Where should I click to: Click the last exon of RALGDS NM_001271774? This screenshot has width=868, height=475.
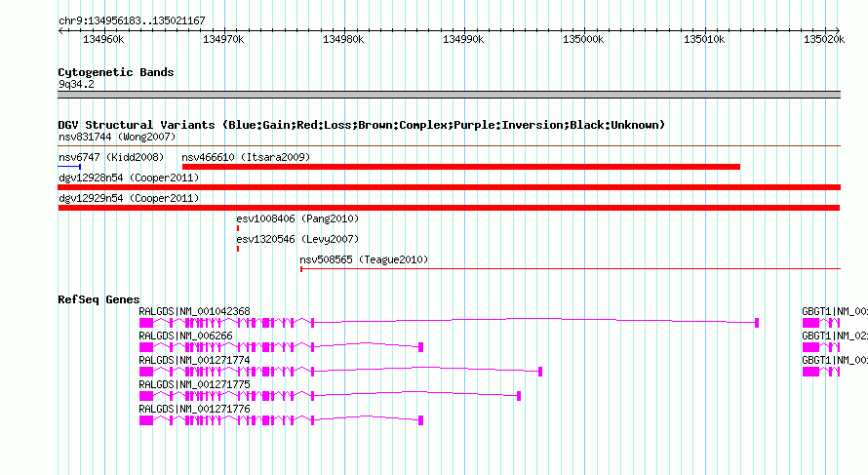[x=540, y=371]
